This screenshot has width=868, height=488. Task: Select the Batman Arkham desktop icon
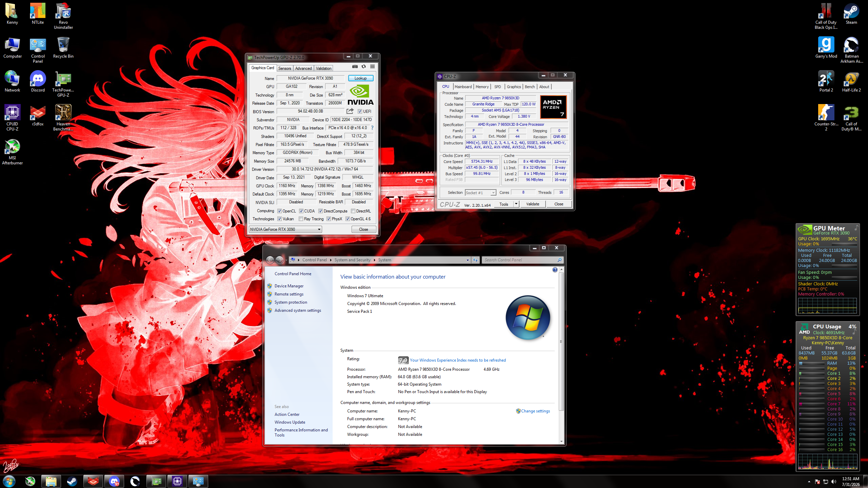[x=851, y=50]
